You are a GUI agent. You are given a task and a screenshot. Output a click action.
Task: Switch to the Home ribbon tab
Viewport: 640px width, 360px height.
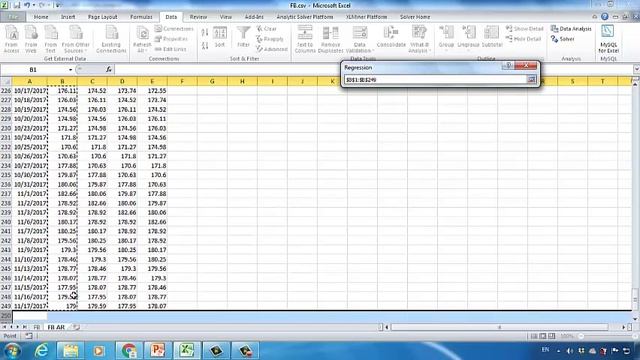(41, 17)
